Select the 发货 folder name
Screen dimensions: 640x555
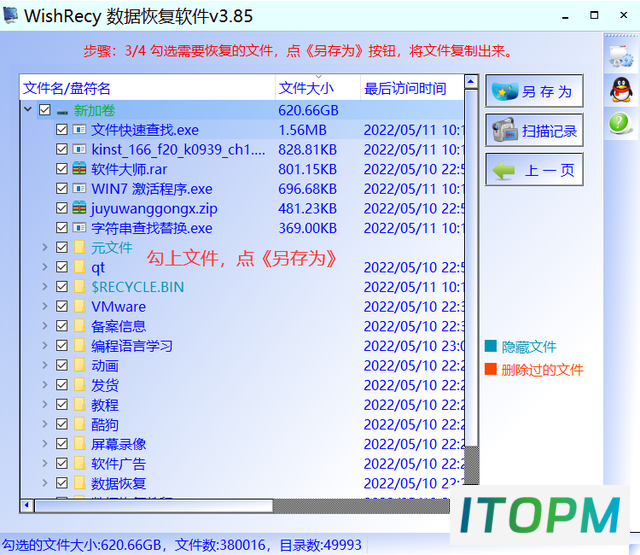(104, 385)
